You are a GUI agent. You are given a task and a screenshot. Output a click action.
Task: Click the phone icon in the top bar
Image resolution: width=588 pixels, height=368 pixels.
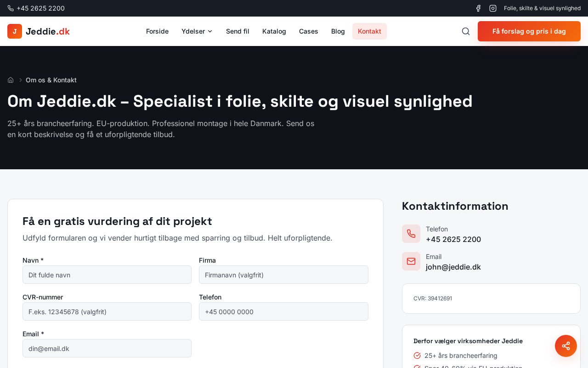pyautogui.click(x=11, y=8)
